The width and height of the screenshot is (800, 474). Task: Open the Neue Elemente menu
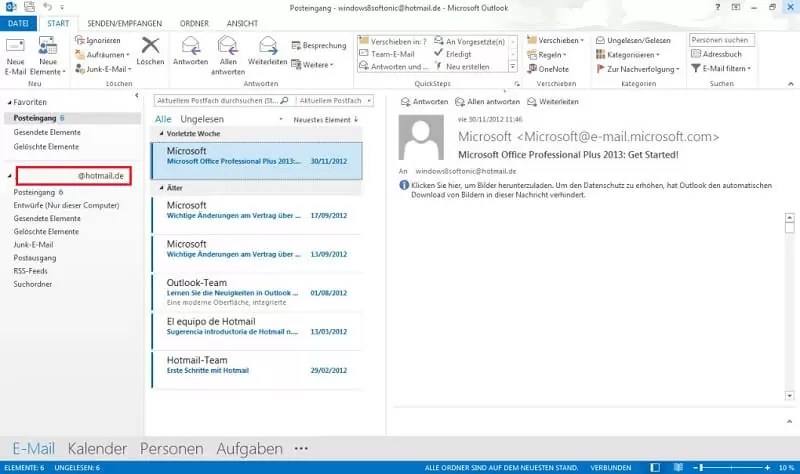click(x=47, y=56)
